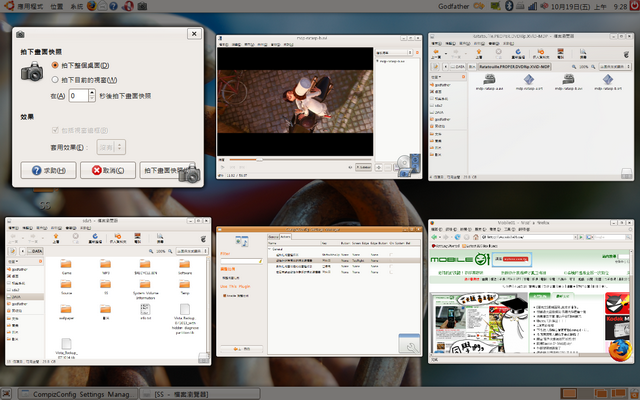Viewport: 640px width, 400px height.
Task: Click the Firefox reload icon in the browser window
Action: [458, 237]
